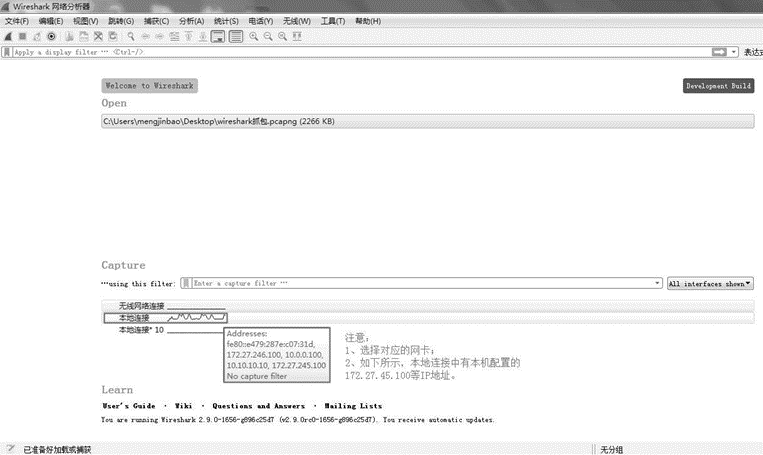Click the Welcome to Wireshark label
The width and height of the screenshot is (763, 455).
coord(149,86)
